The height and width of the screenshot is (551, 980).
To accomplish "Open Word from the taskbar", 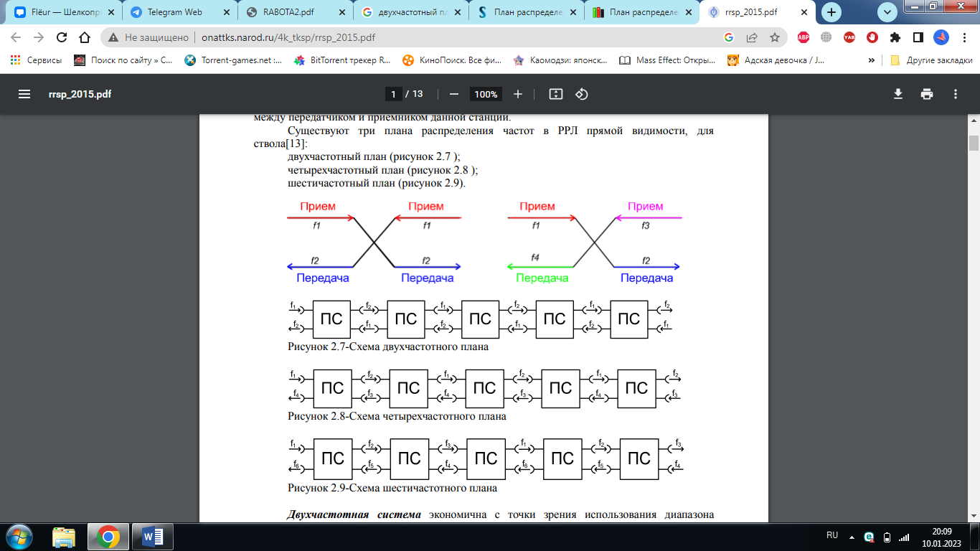I will [154, 536].
